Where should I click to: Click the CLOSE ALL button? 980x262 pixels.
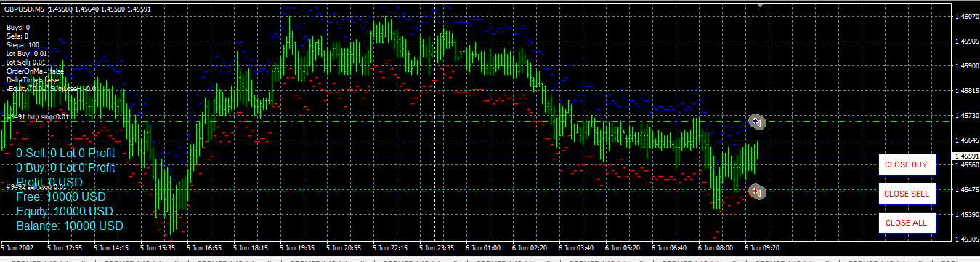906,223
